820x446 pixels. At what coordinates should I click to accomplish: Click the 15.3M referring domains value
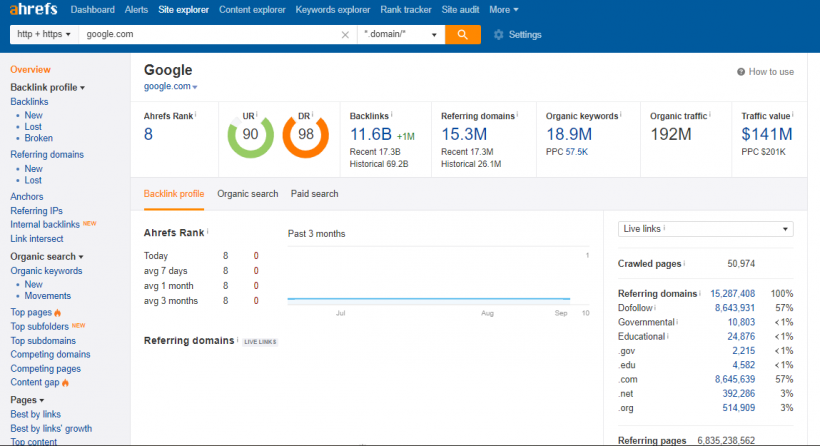tap(464, 134)
